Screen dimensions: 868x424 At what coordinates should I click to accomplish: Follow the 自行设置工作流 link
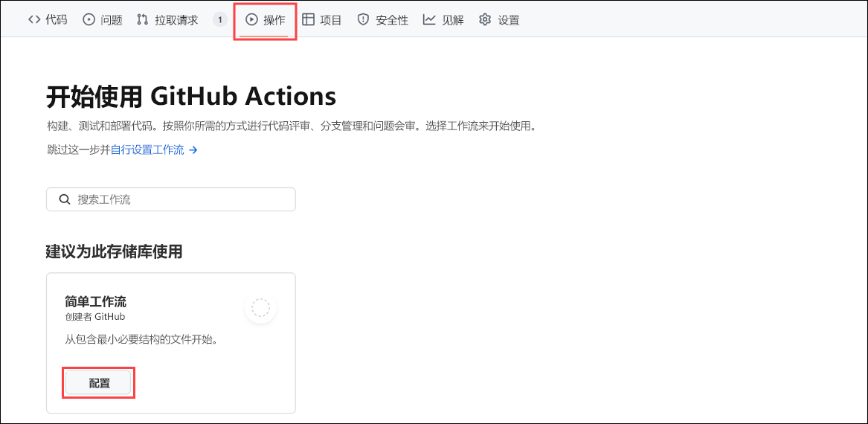pyautogui.click(x=147, y=150)
